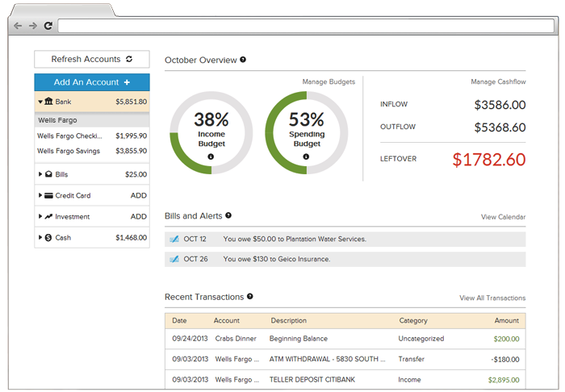
Task: Click Add An Account button
Action: 92,82
